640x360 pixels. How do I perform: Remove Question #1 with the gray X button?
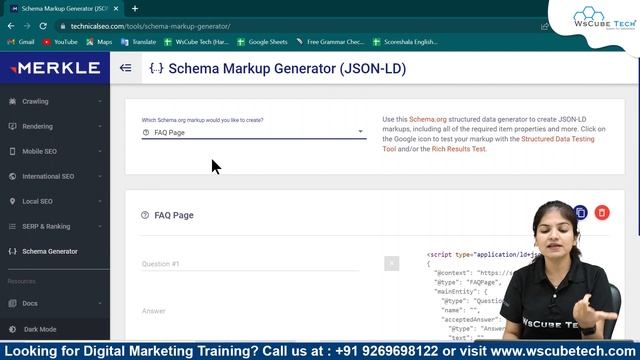[x=391, y=264]
